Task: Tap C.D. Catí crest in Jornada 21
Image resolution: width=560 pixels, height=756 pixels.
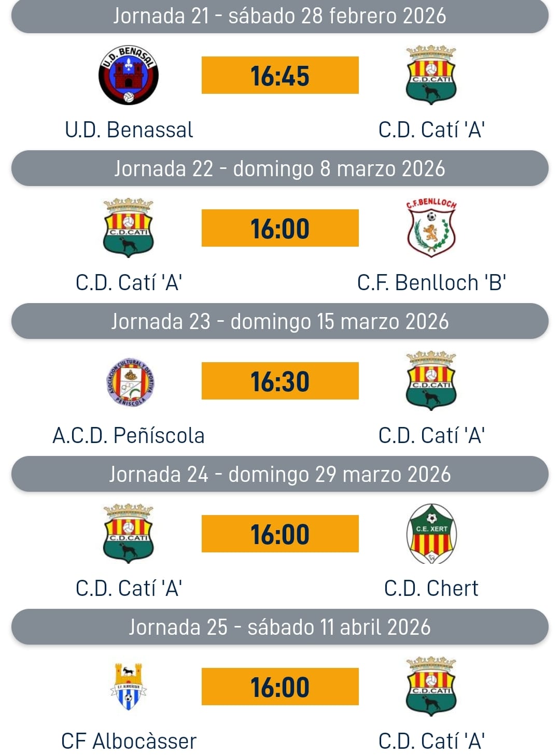Action: tap(431, 75)
